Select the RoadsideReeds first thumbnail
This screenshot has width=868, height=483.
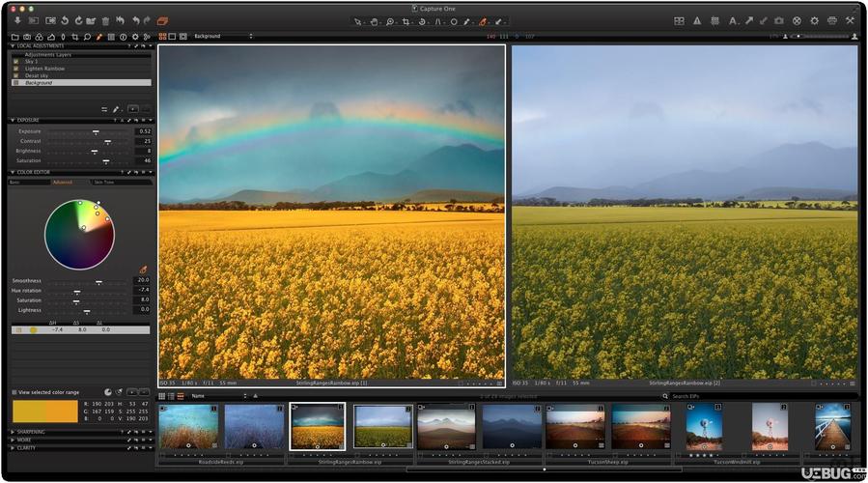[188, 426]
